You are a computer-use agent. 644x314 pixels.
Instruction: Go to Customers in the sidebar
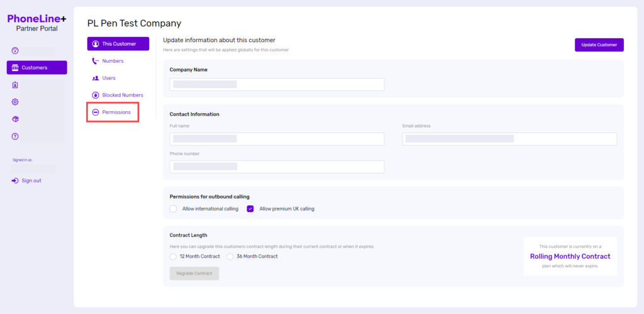36,68
